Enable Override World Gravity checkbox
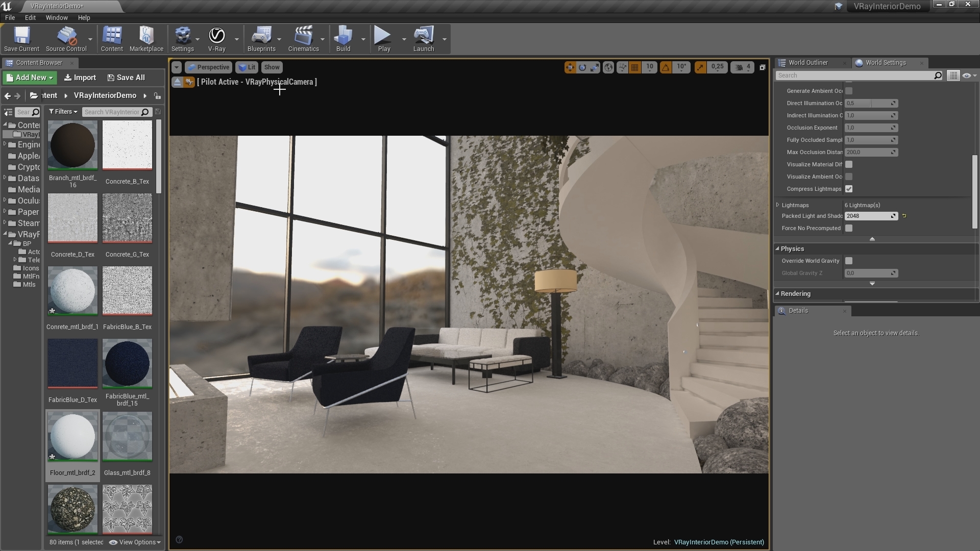 (x=849, y=261)
